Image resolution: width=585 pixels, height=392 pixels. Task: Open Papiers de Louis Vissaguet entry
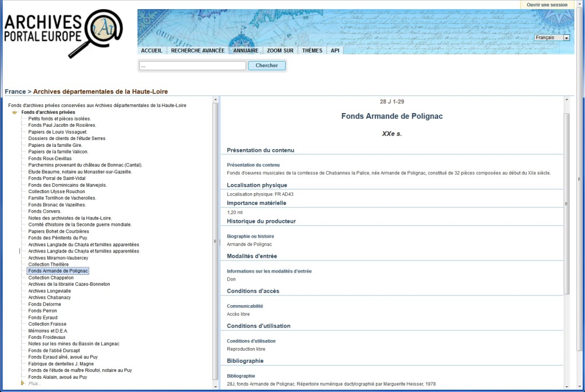click(58, 132)
